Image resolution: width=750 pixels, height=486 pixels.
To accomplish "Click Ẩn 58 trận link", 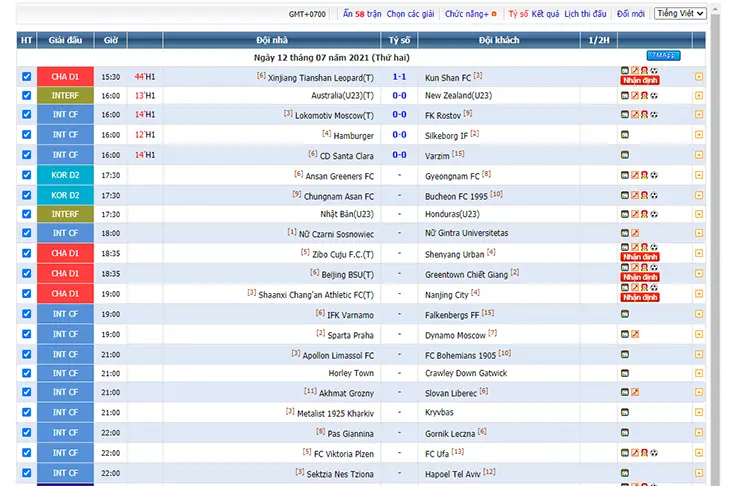I will click(362, 14).
